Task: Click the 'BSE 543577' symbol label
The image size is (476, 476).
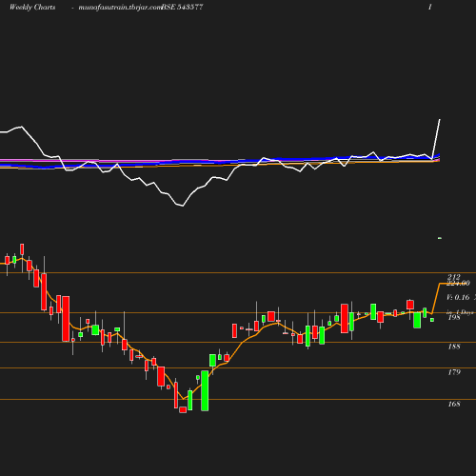Action: coord(182,8)
